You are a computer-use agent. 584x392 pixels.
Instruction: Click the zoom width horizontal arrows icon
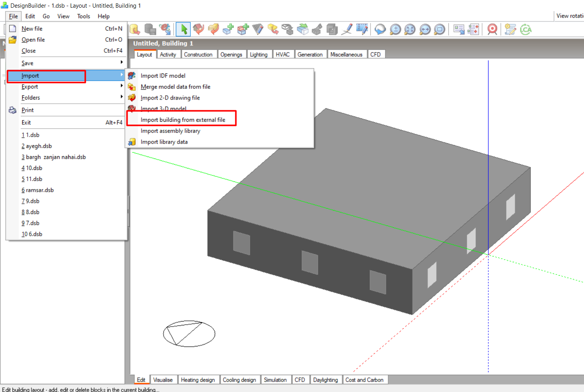coord(425,29)
